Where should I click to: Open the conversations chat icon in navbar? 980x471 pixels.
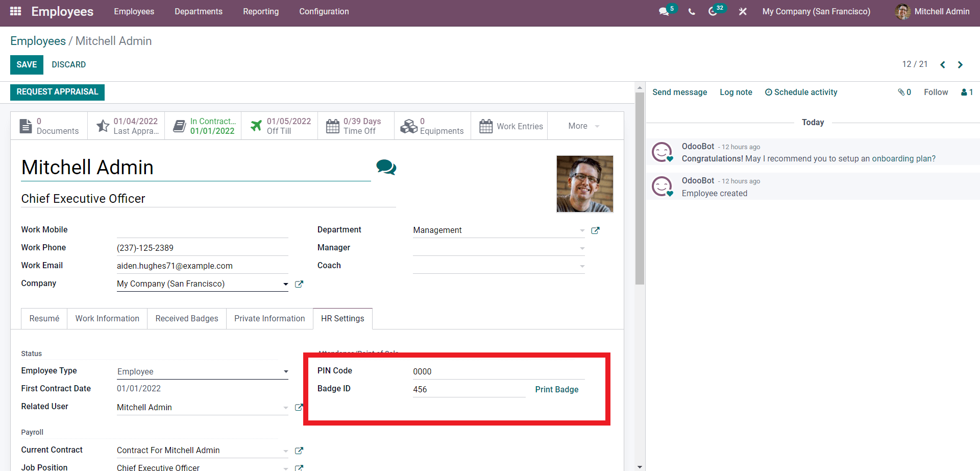click(664, 11)
